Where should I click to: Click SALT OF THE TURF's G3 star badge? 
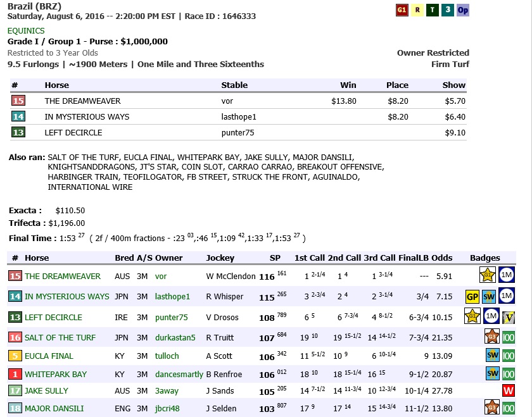click(492, 336)
